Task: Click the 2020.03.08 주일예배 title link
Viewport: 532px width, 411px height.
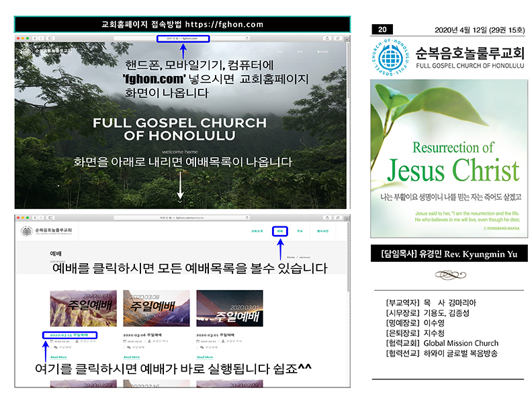Action: coord(142,335)
